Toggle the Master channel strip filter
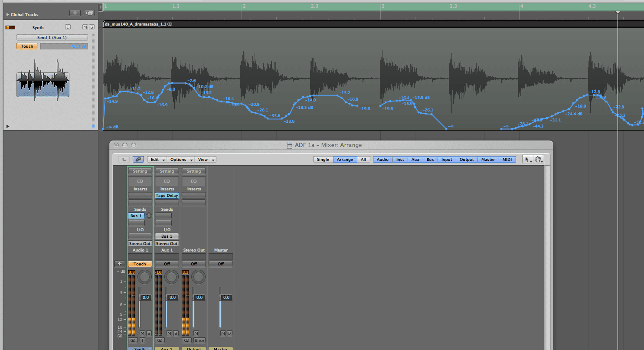Screen dimensions: 644x350 coord(488,160)
